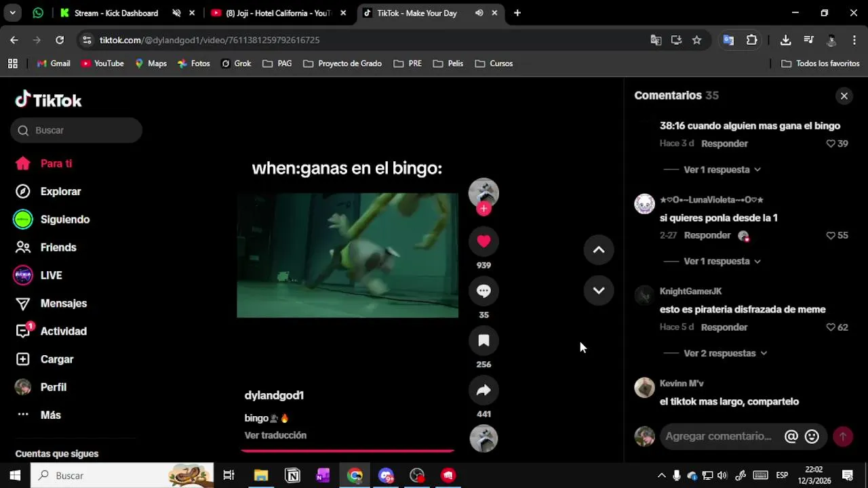868x488 pixels.
Task: Expand Ver 2 respuestas
Action: pyautogui.click(x=726, y=353)
